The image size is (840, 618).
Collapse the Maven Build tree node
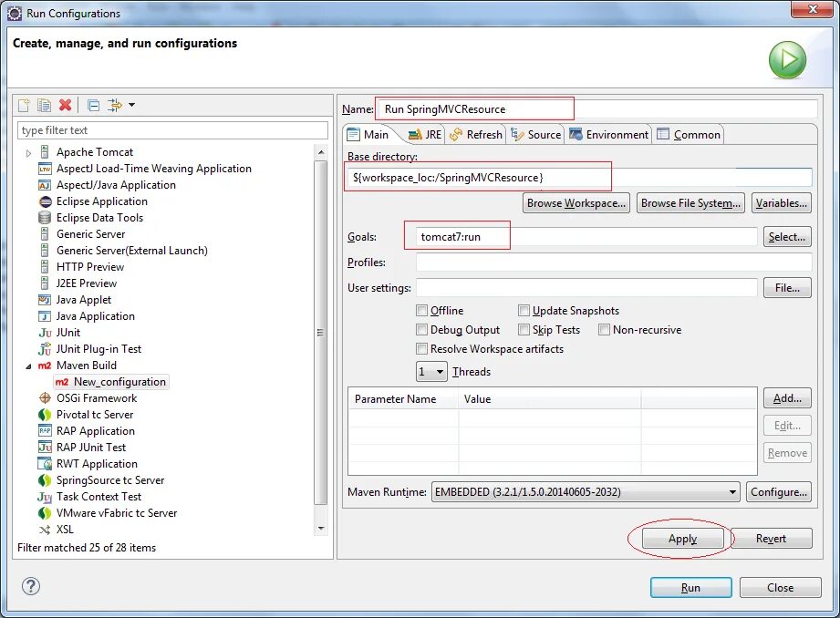click(x=28, y=366)
